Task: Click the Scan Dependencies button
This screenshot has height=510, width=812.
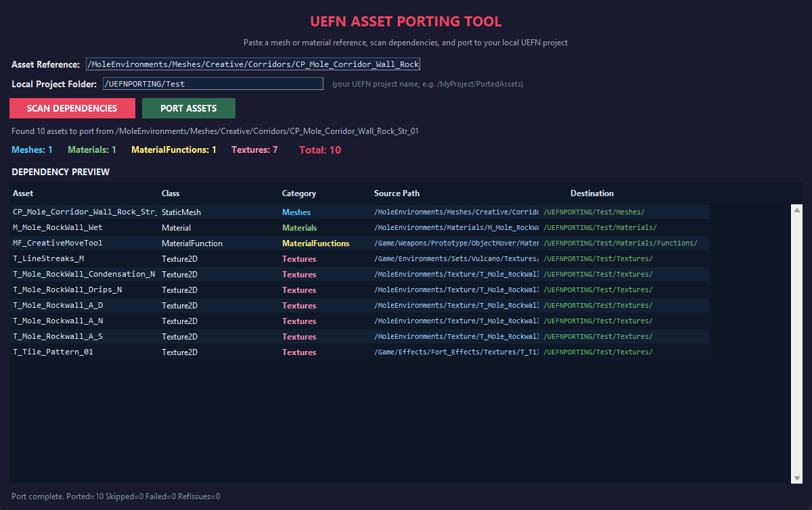Action: 72,108
